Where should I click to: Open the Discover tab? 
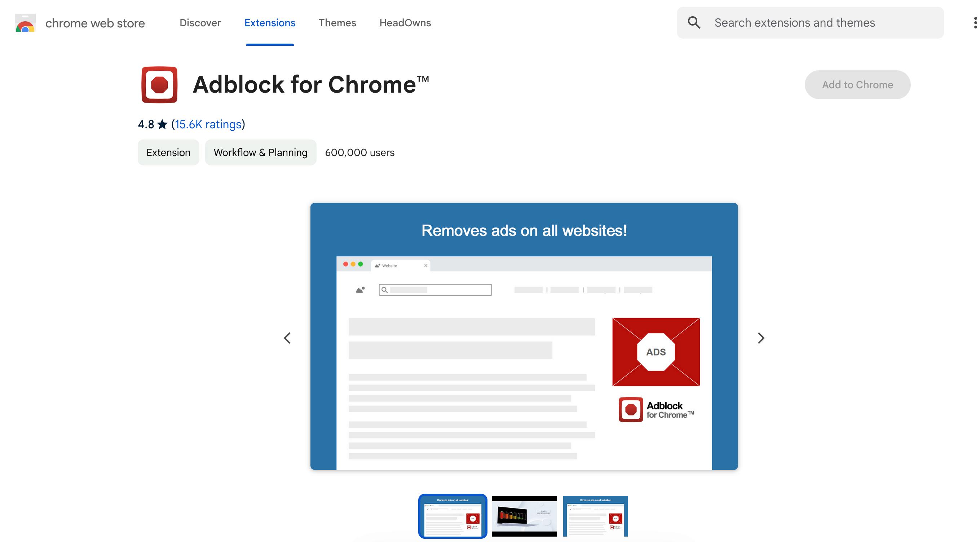point(200,23)
